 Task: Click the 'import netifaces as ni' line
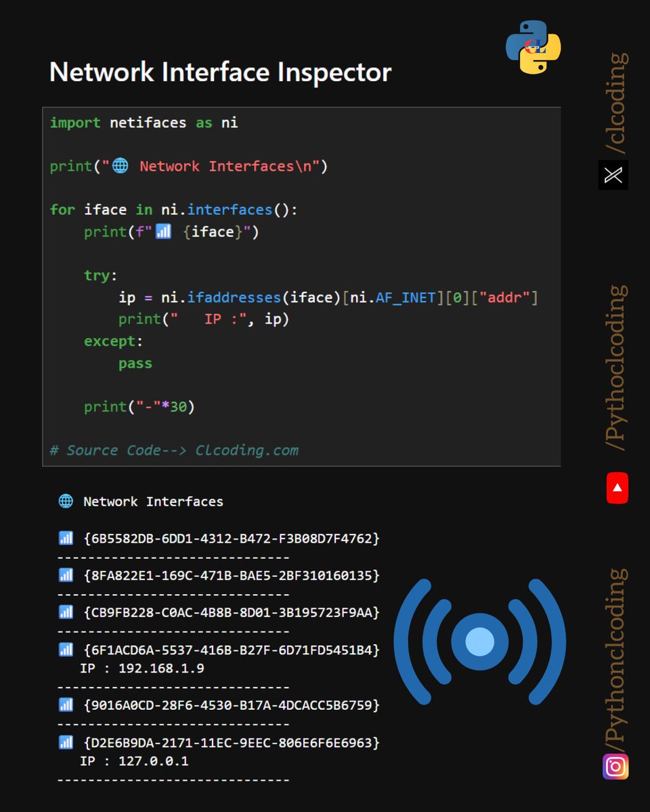[x=144, y=122]
